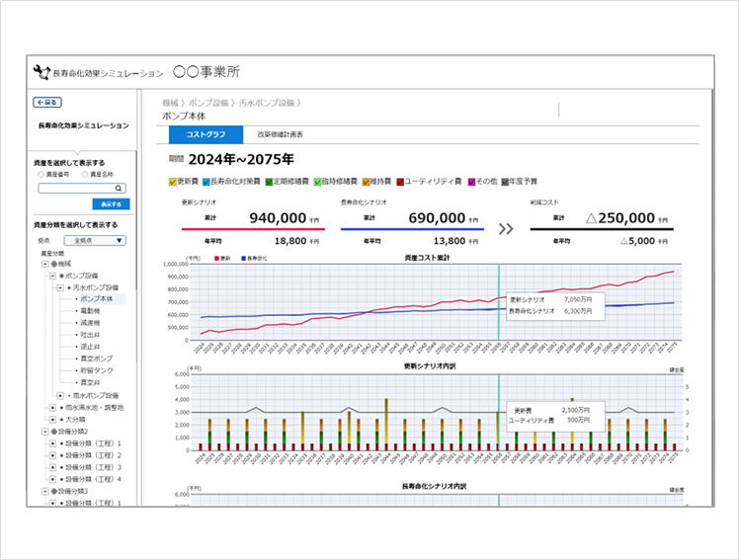Open the 拠点 全拠点 dropdown
This screenshot has height=560, width=739.
[x=95, y=241]
